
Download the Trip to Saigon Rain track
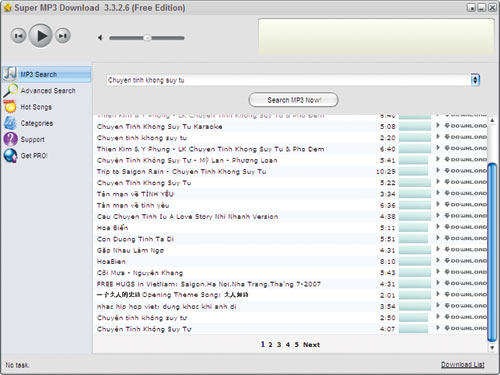(466, 171)
